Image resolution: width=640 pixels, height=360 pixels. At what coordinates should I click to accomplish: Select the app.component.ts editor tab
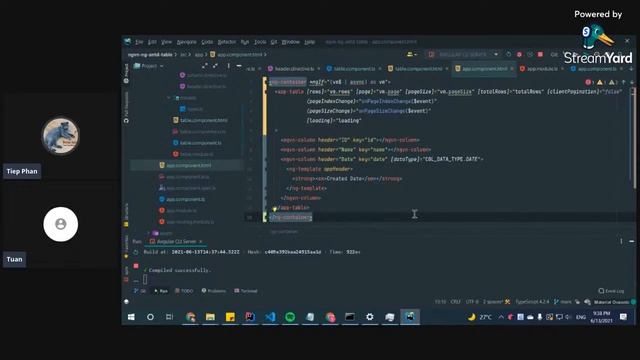tap(596, 69)
